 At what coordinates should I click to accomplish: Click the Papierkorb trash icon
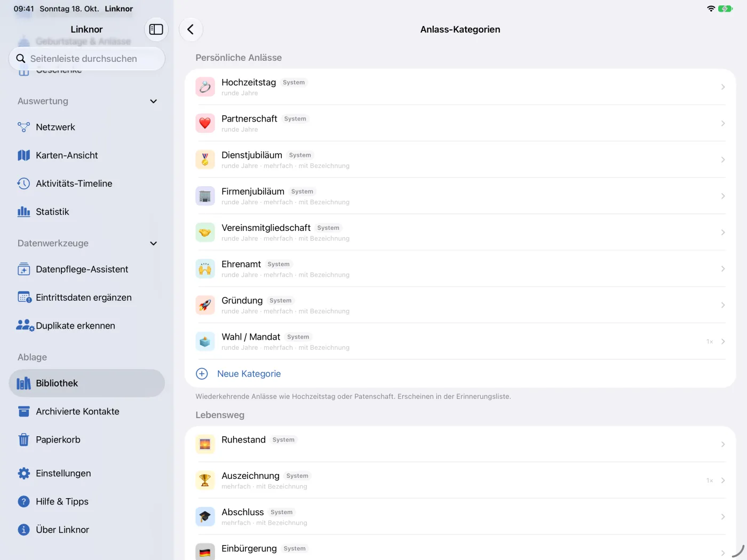[x=23, y=440]
